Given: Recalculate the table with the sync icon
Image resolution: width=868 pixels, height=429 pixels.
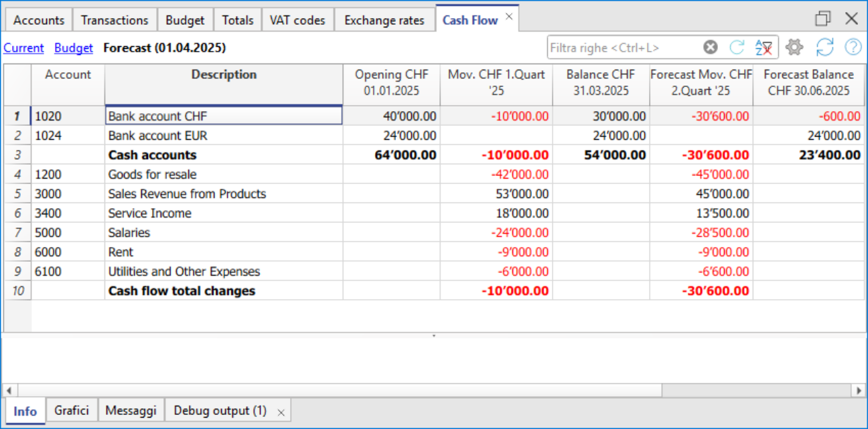Looking at the screenshot, I should click(x=824, y=47).
